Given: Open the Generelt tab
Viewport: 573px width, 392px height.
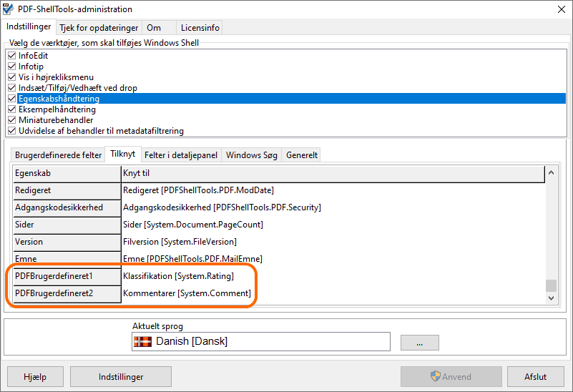Looking at the screenshot, I should (301, 155).
